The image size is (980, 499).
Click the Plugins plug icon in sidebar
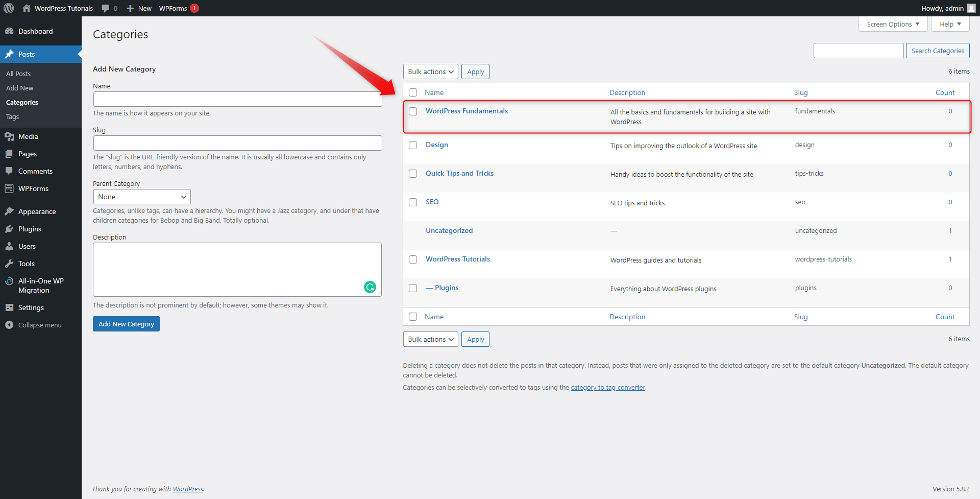point(9,229)
